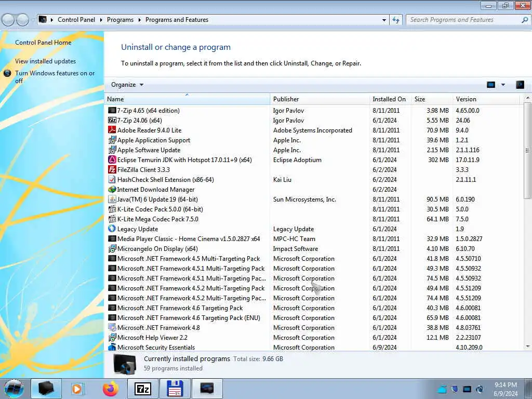The height and width of the screenshot is (399, 532).
Task: Click the Eclipse Adoptium publisher cell
Action: coord(297,160)
